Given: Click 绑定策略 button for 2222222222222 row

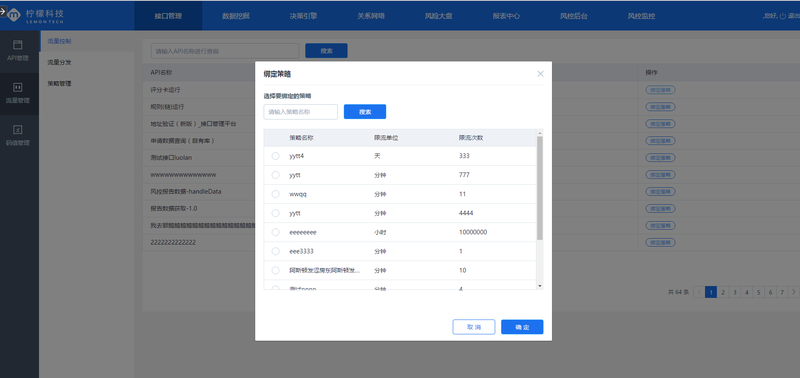Looking at the screenshot, I should (x=660, y=242).
